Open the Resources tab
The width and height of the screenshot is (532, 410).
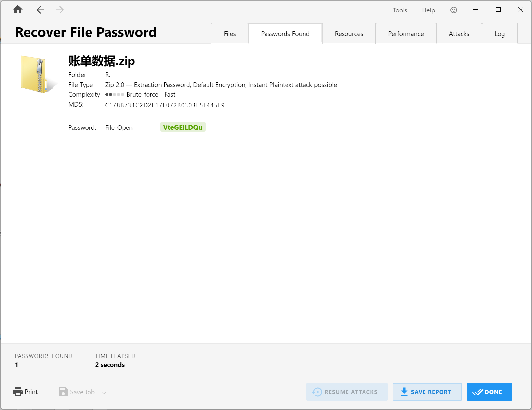(x=349, y=34)
